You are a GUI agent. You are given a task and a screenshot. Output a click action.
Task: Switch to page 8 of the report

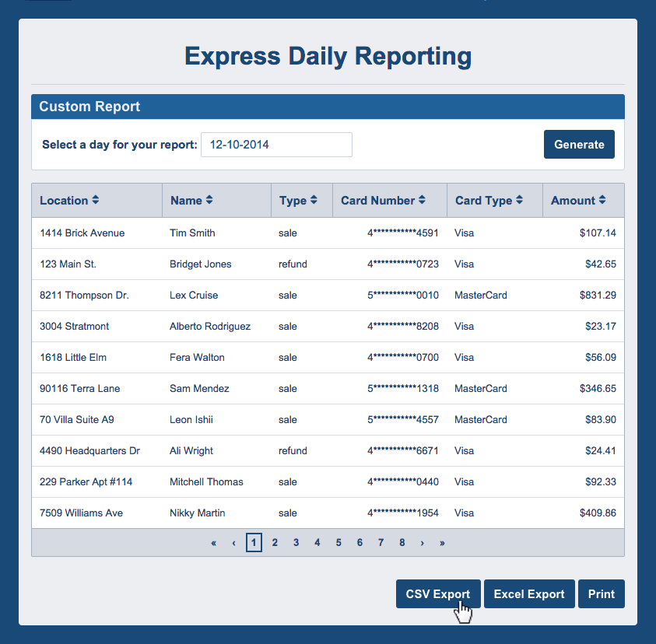point(402,542)
